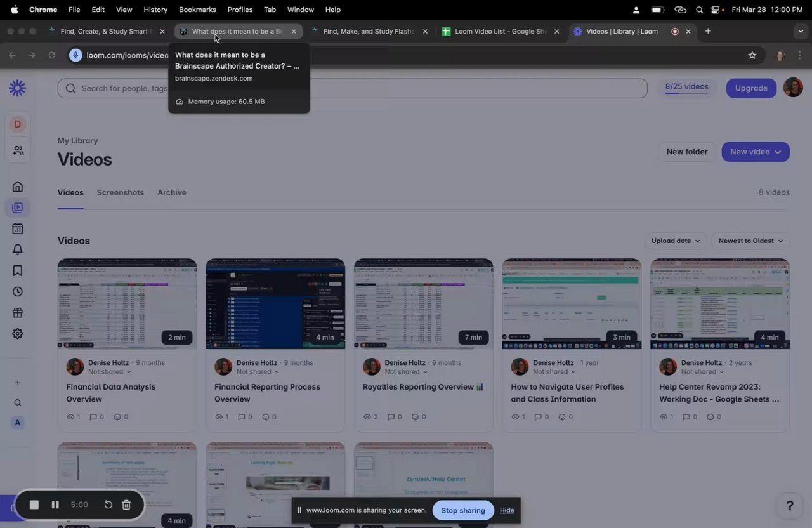Open the Library sidebar icon
The height and width of the screenshot is (528, 812).
click(x=18, y=208)
